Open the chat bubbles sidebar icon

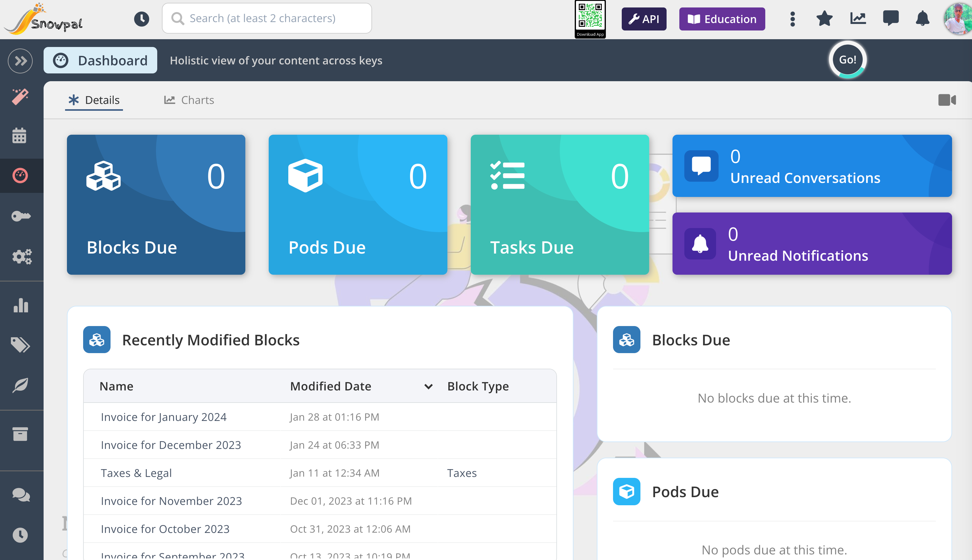(x=21, y=495)
